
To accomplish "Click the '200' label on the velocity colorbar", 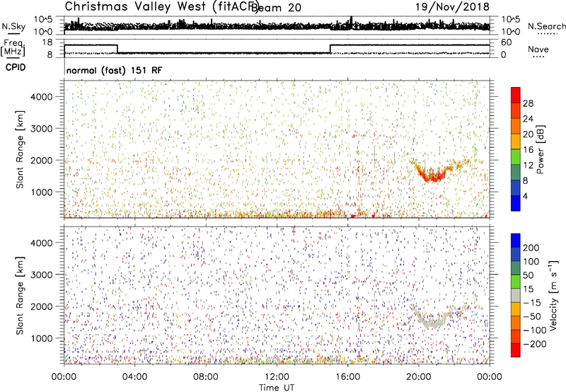I will pyautogui.click(x=531, y=248).
